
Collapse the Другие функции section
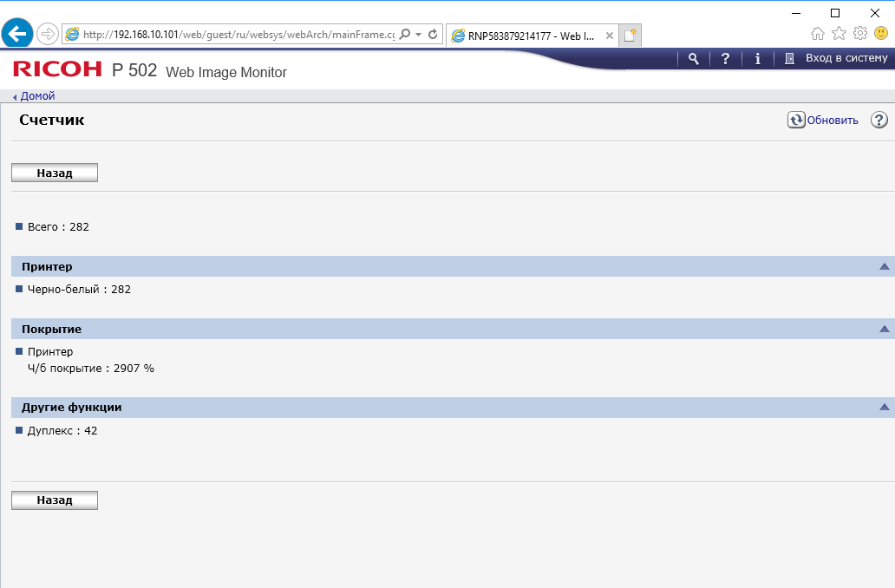[884, 407]
